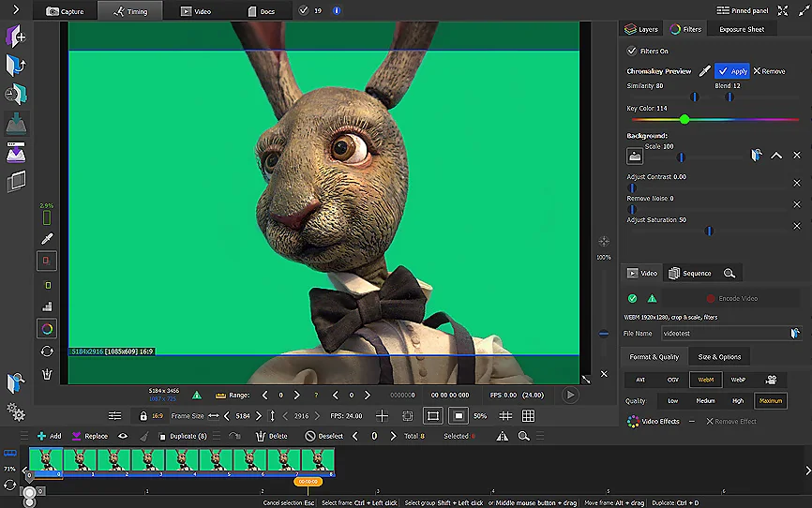Image resolution: width=812 pixels, height=508 pixels.
Task: Click the Replace frame icon
Action: click(x=77, y=436)
